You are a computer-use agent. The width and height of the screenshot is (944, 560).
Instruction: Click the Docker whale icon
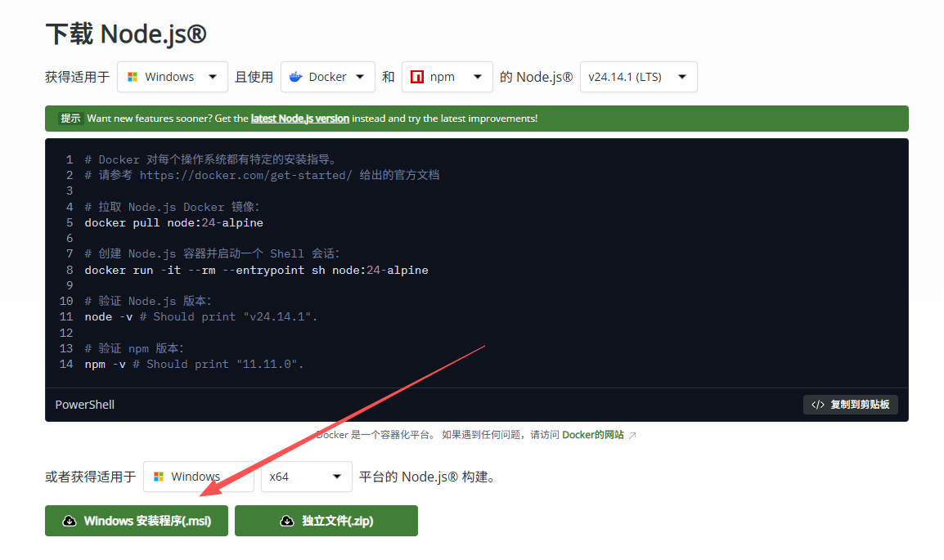(x=296, y=77)
